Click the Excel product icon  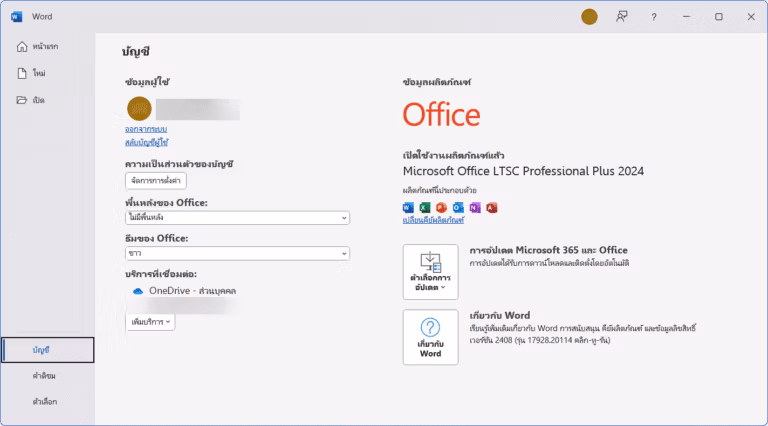point(425,208)
